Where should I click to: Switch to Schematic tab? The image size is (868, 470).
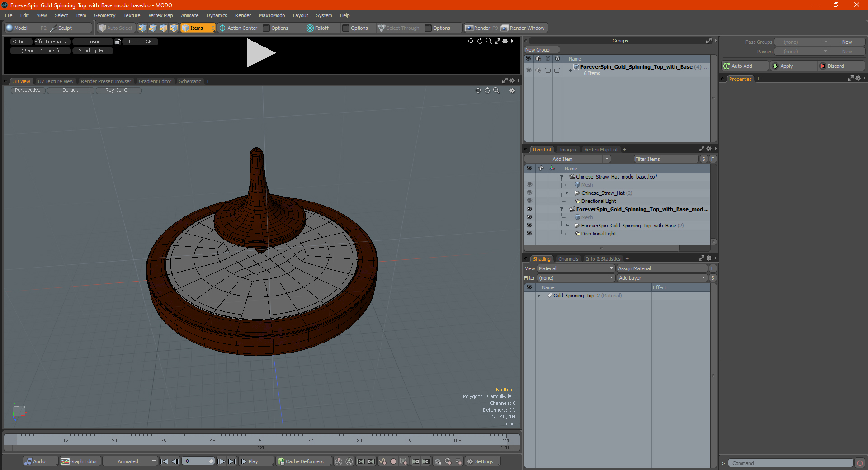[x=190, y=81]
